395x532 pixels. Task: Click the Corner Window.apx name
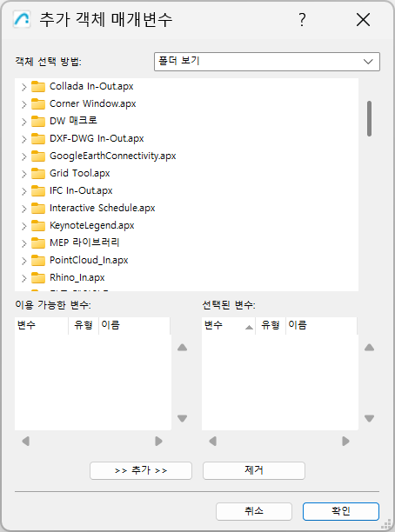tap(93, 103)
